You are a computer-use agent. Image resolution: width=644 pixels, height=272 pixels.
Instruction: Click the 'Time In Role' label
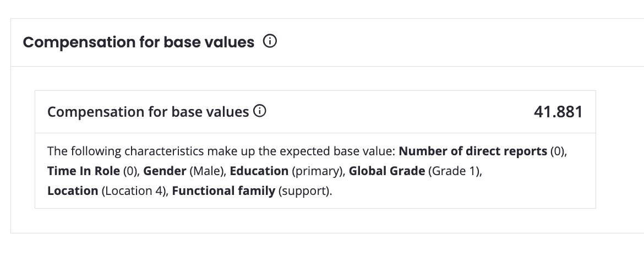(x=84, y=171)
